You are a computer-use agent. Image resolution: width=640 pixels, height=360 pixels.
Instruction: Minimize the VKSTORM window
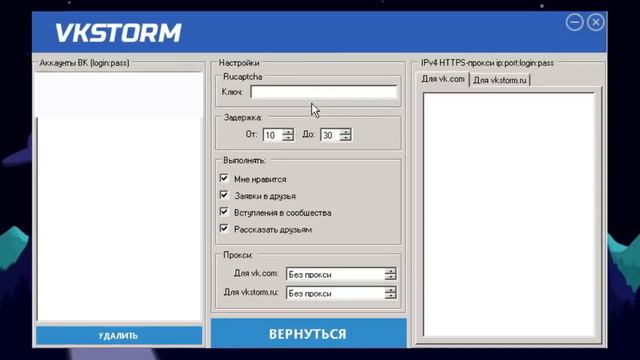click(x=574, y=22)
